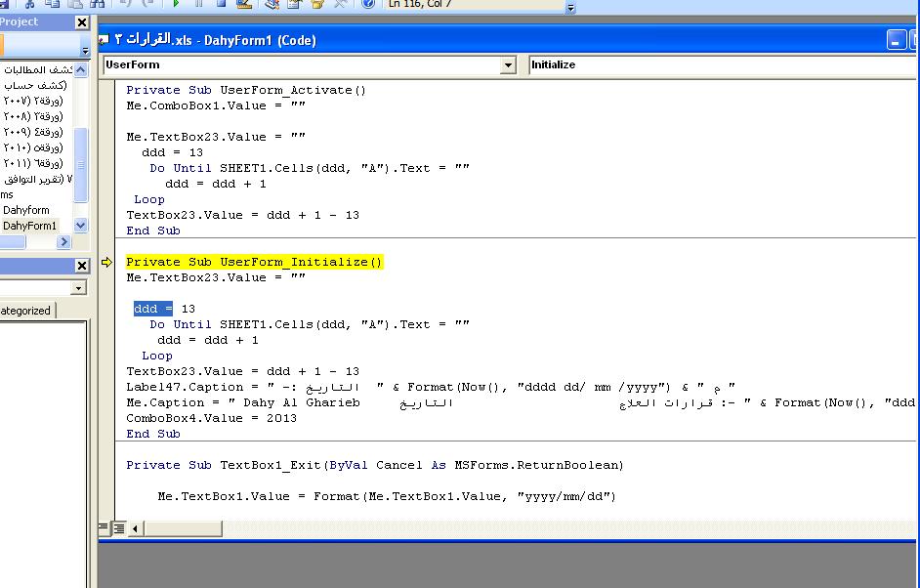The width and height of the screenshot is (920, 588).
Task: Open the UserForm object dropdown arrow
Action: [508, 65]
